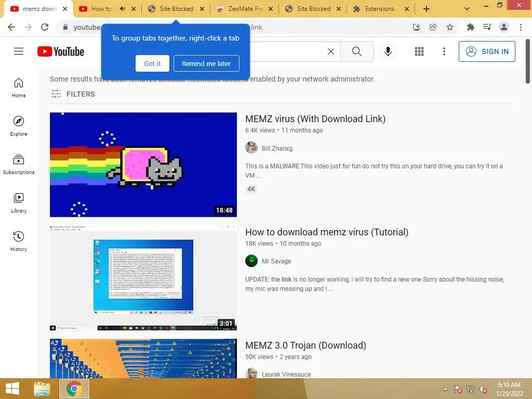Open MEMZ 3.0 Trojan video thumbnail

click(x=143, y=358)
